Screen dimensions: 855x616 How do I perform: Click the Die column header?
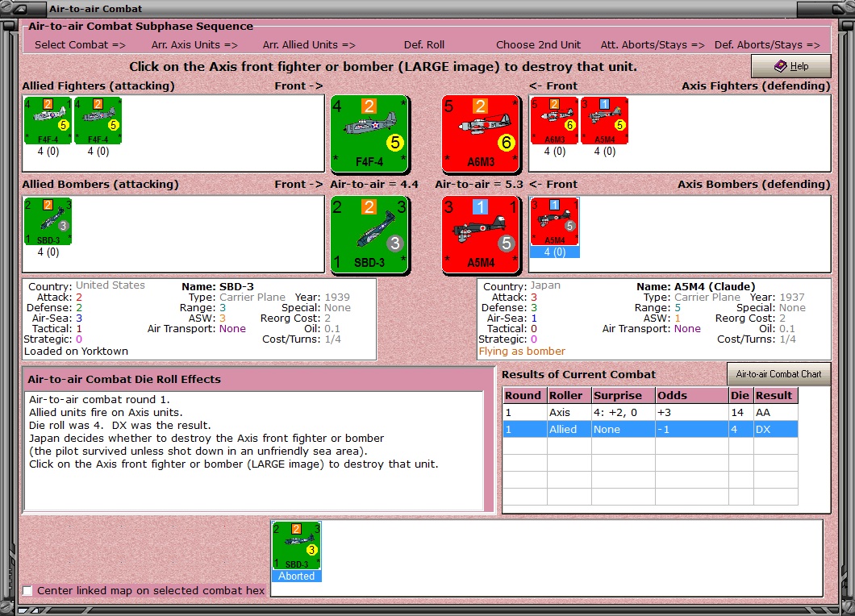(741, 395)
